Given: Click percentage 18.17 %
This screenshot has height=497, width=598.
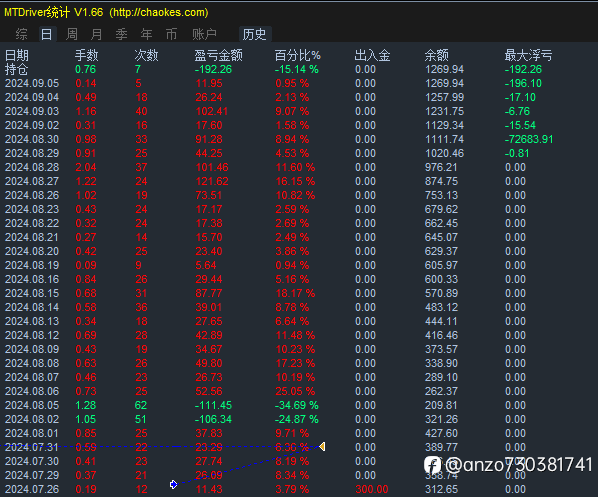Looking at the screenshot, I should 295,293.
